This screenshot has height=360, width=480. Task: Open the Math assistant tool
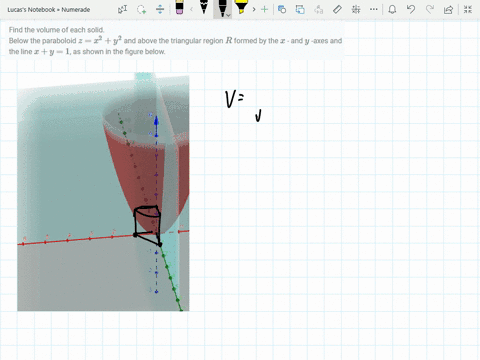point(356,9)
